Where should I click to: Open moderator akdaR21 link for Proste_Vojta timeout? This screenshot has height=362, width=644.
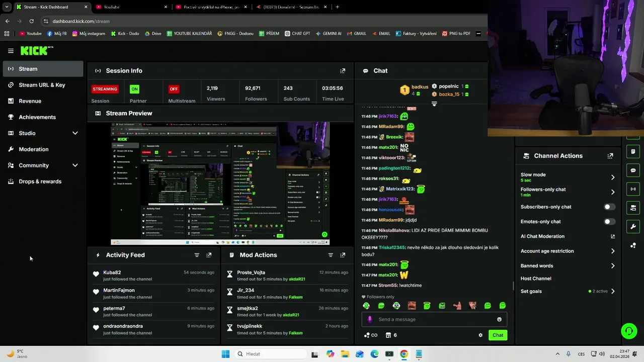point(297,279)
